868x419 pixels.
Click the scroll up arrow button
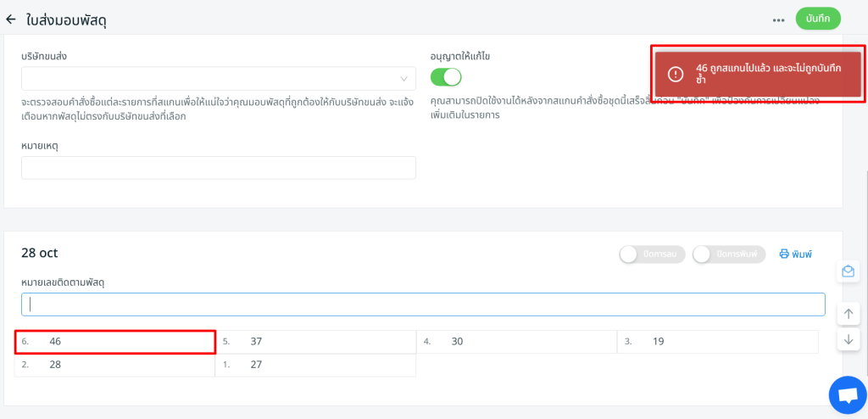(x=848, y=314)
